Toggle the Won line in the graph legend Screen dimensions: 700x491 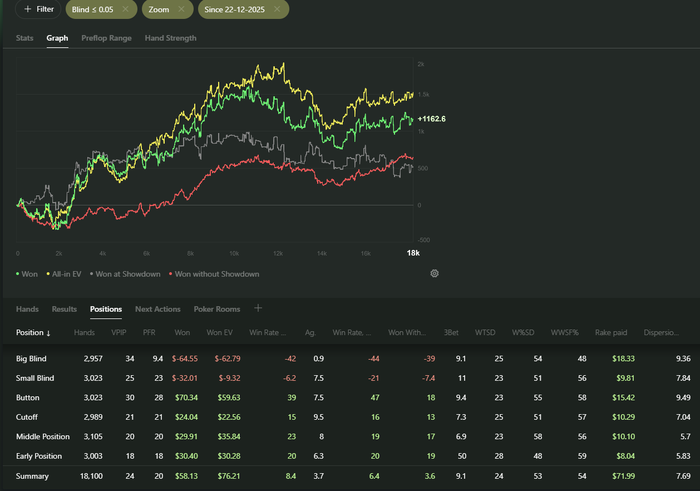point(28,273)
